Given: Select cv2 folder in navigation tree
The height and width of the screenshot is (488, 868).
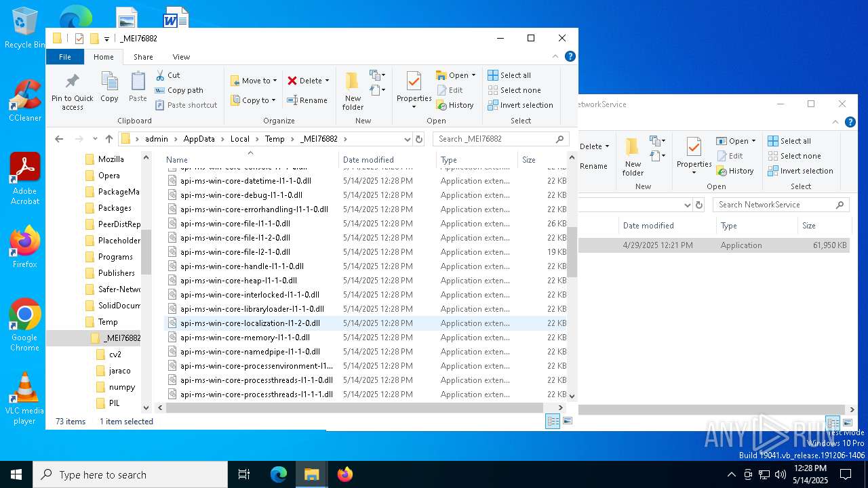Looking at the screenshot, I should tap(115, 354).
